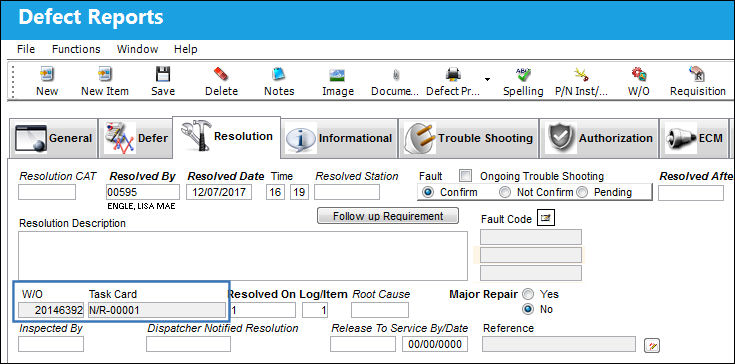This screenshot has width=735, height=364.
Task: Open the File menu
Action: coord(26,49)
